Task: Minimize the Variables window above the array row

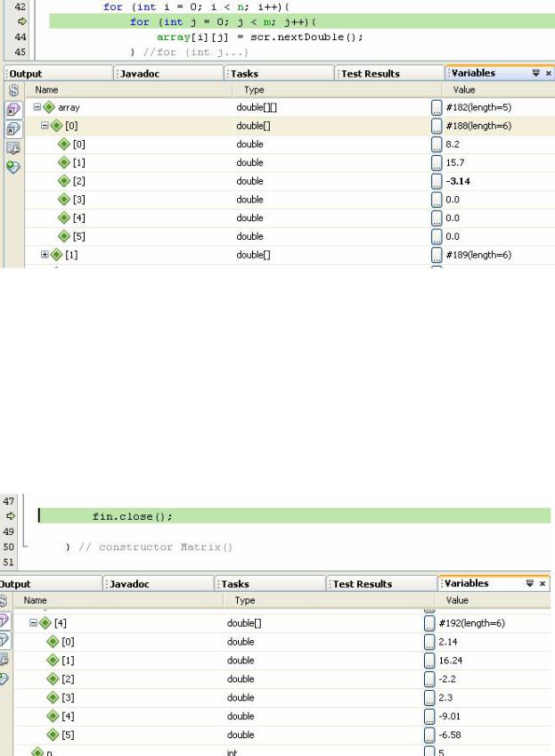Action: click(535, 73)
